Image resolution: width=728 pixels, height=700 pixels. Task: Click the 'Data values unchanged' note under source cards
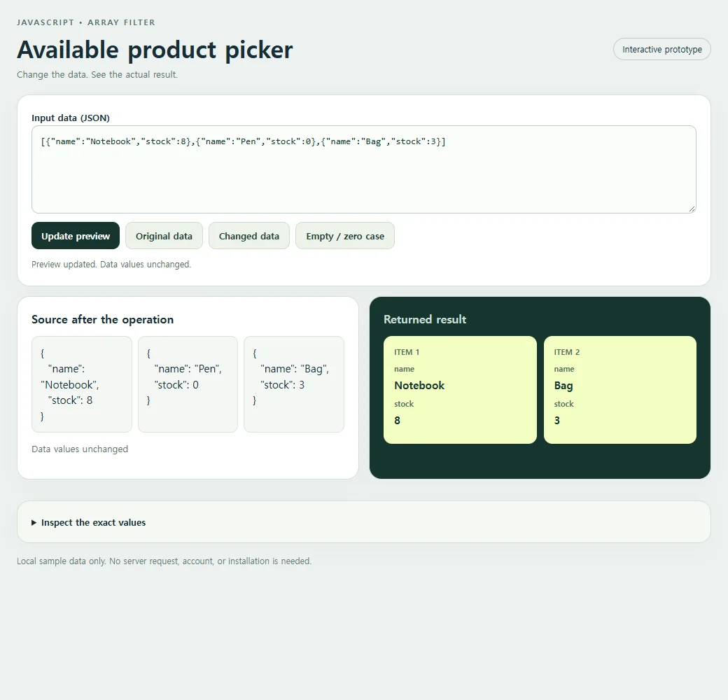80,449
